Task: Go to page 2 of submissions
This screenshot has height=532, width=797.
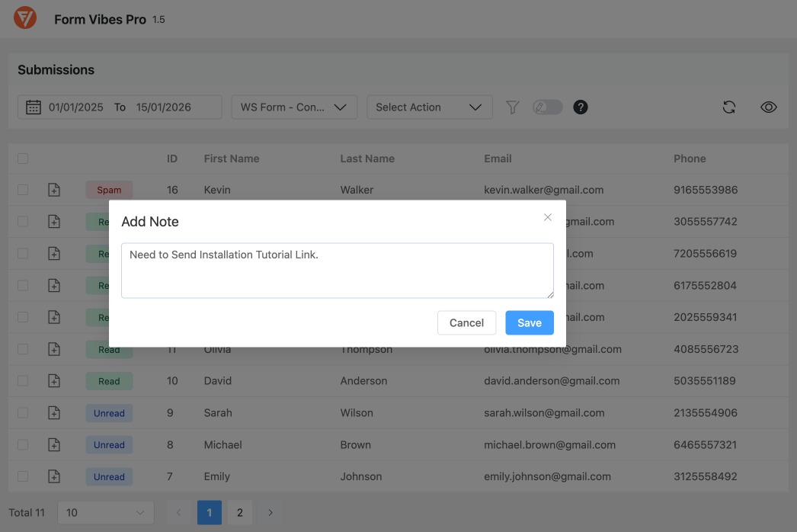Action: 240,512
